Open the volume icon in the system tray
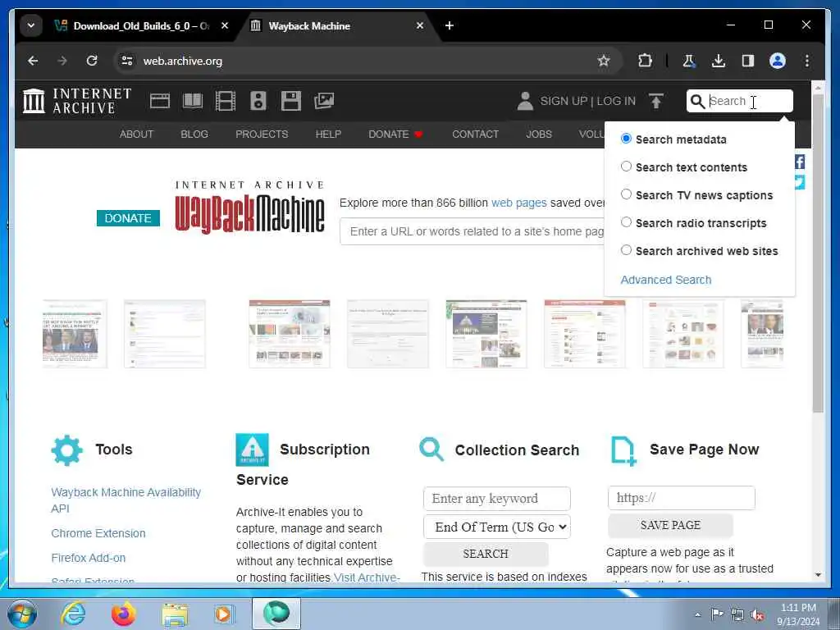The height and width of the screenshot is (630, 840). coord(757,615)
